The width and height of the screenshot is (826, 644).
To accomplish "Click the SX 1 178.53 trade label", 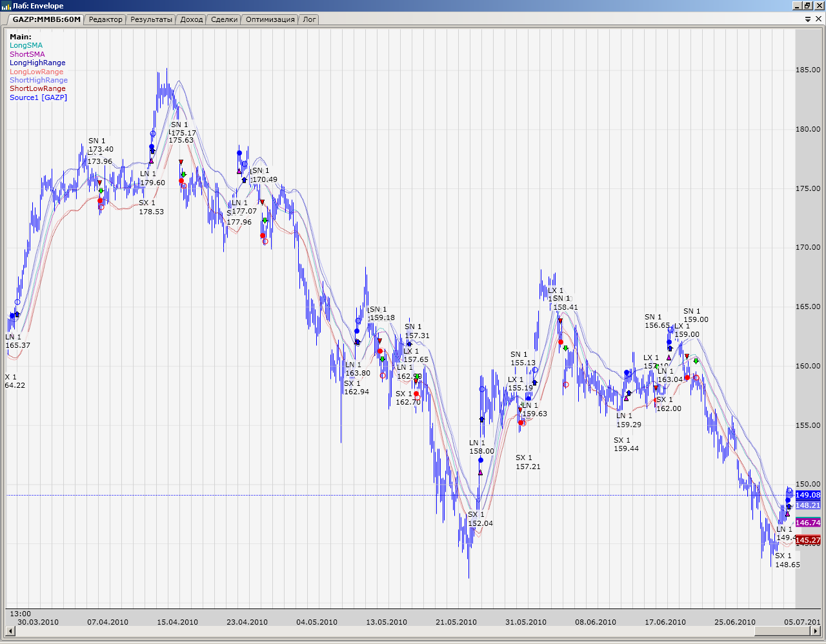I will point(152,207).
